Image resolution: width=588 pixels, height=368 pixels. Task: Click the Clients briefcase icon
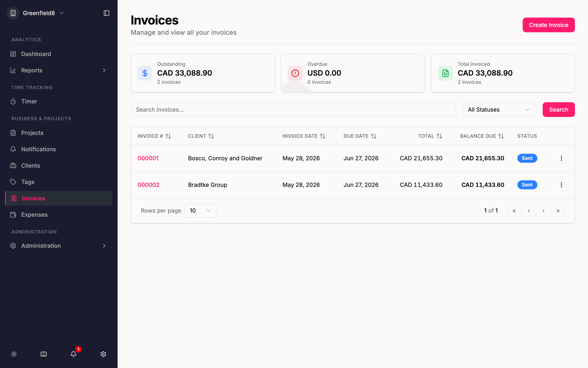[13, 166]
